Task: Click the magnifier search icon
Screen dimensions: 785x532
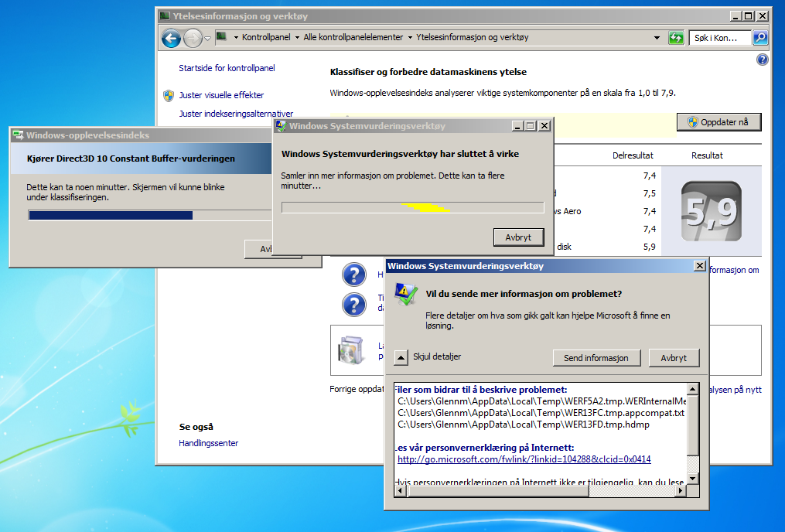Action: tap(760, 38)
